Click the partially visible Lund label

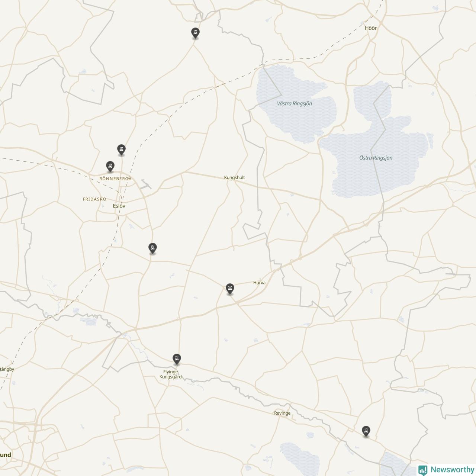point(6,455)
